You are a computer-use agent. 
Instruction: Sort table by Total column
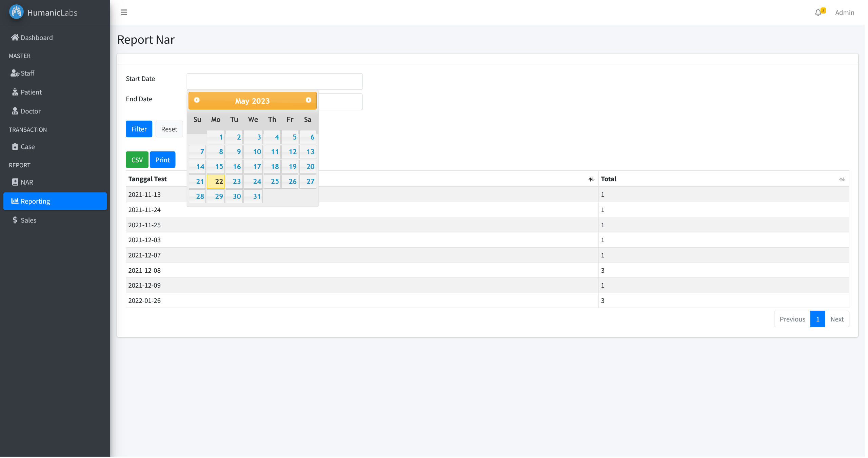coord(724,179)
